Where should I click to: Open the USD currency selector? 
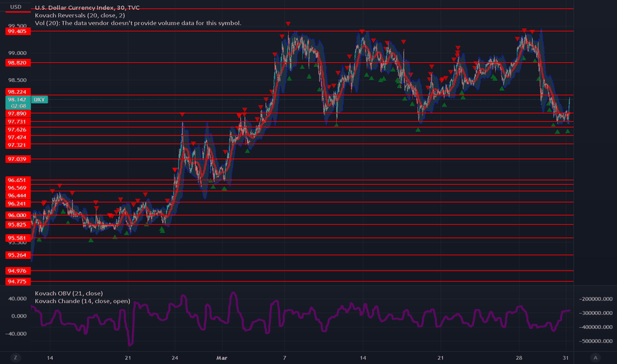coord(16,7)
